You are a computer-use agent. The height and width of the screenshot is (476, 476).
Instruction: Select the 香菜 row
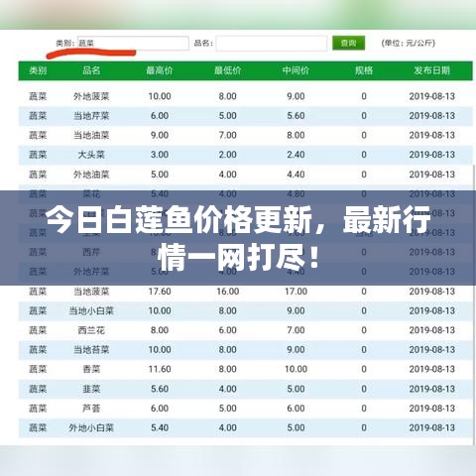[245, 369]
